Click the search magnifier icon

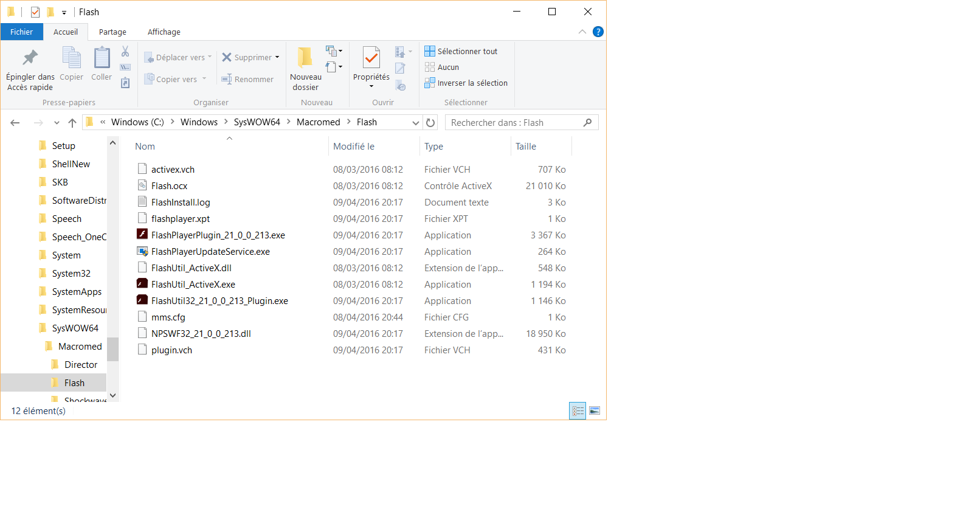pyautogui.click(x=587, y=122)
